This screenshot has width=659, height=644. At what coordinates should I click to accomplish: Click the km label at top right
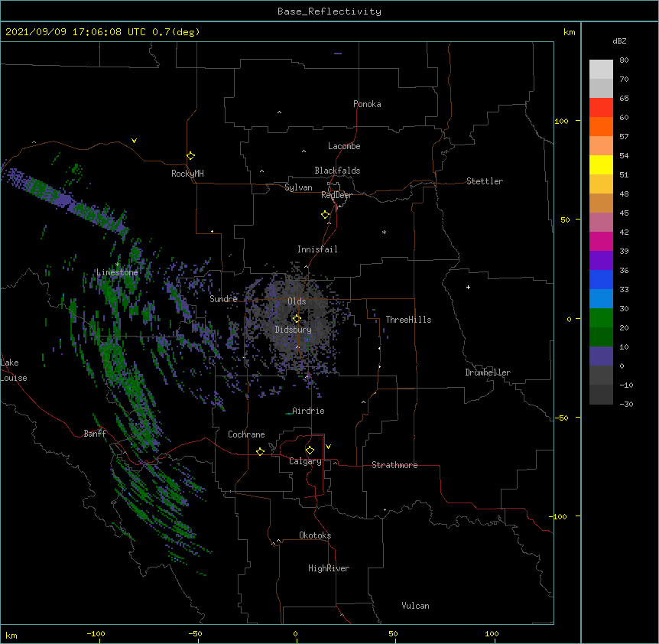569,32
